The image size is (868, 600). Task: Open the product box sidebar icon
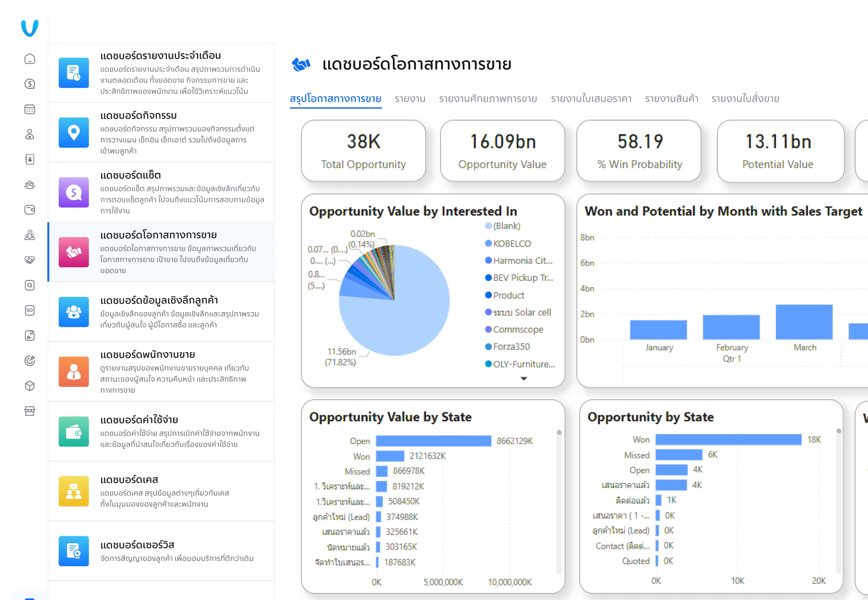click(30, 386)
